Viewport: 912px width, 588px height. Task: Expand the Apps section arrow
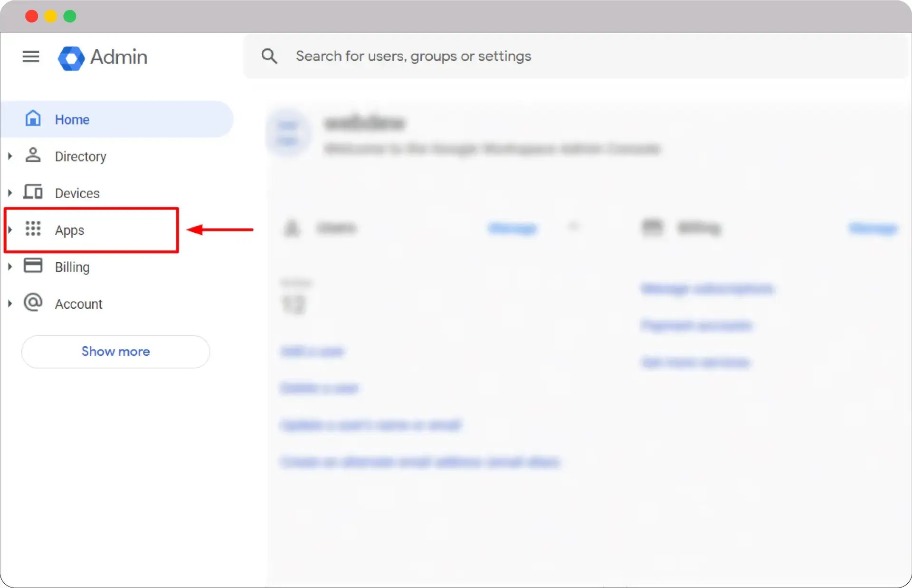[x=10, y=230]
